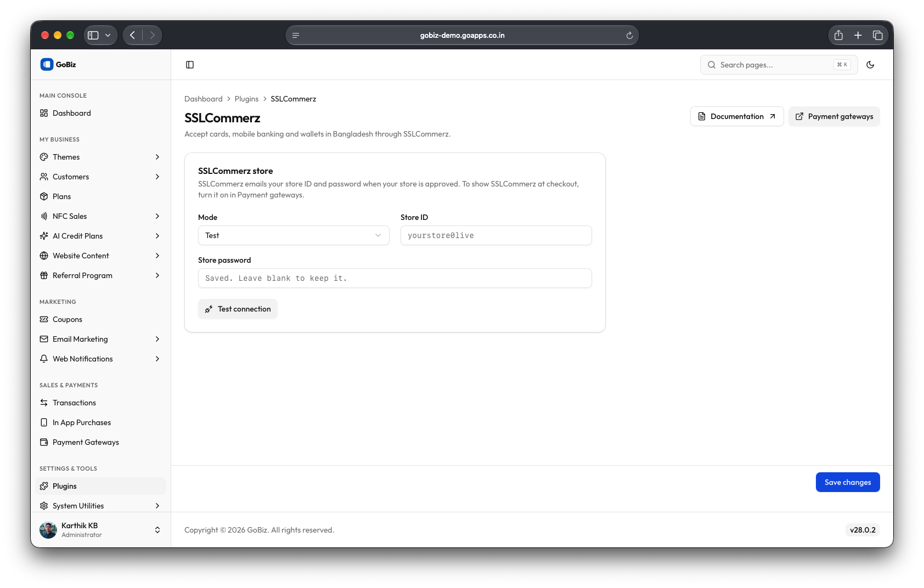Viewport: 924px width, 588px height.
Task: Click the Email Marketing envelope icon
Action: pos(44,339)
